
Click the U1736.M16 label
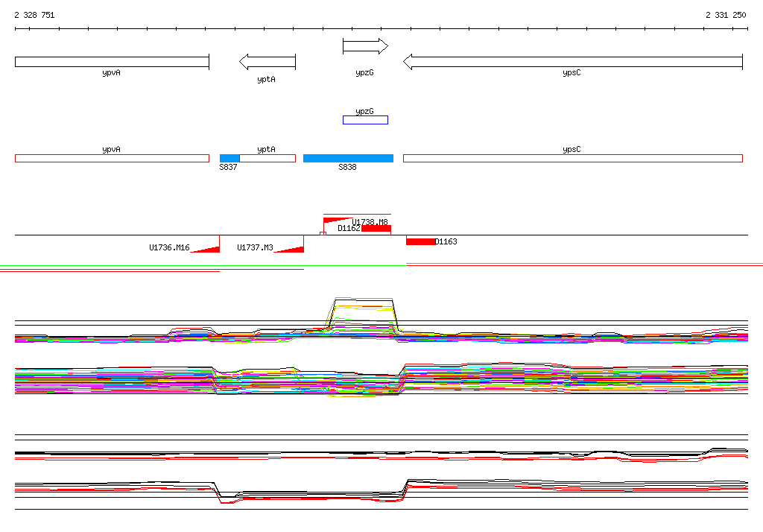click(169, 248)
